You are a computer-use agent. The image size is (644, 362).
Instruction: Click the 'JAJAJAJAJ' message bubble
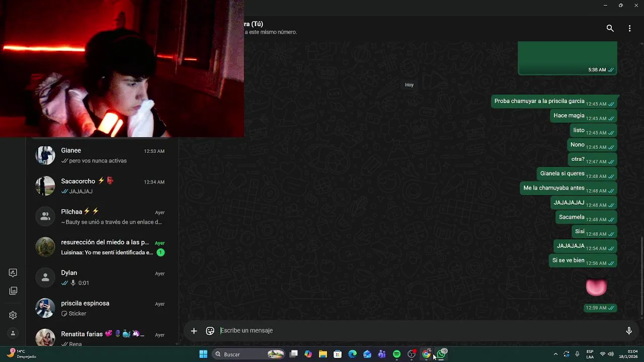[584, 203]
